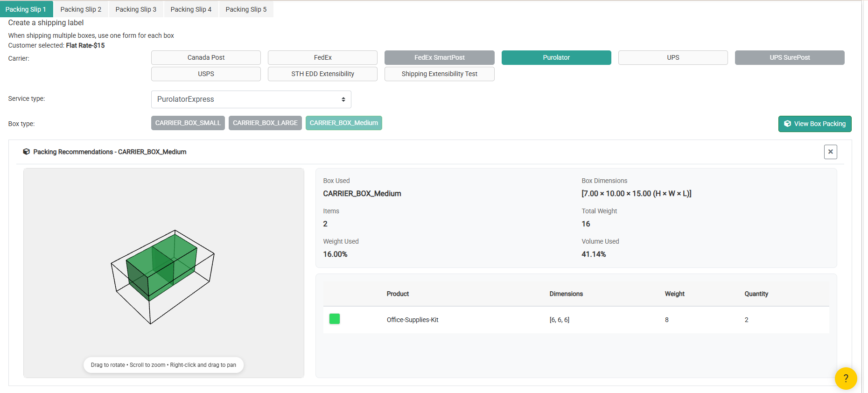The width and height of the screenshot is (868, 393).
Task: Choose USPS as carrier
Action: click(x=206, y=74)
